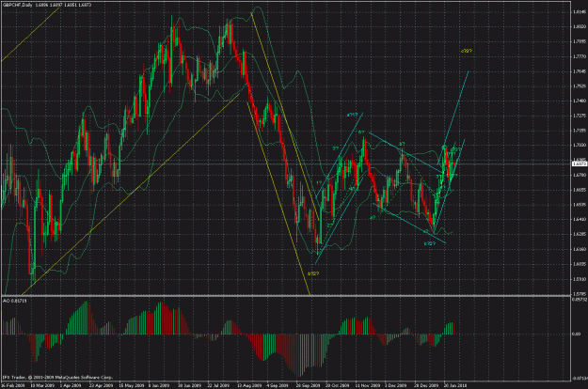The image size is (588, 389).
Task: Click the 8 Jun 2009 date label
Action: pos(159,385)
